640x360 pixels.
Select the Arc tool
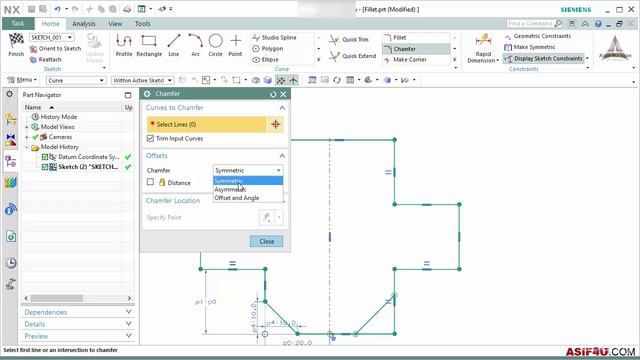tap(196, 45)
